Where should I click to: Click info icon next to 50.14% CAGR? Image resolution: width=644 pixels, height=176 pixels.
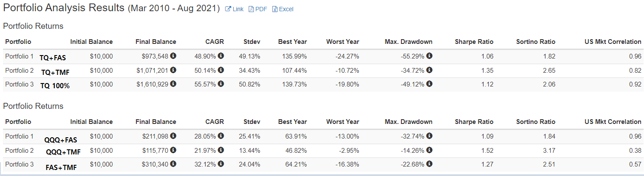(221, 70)
